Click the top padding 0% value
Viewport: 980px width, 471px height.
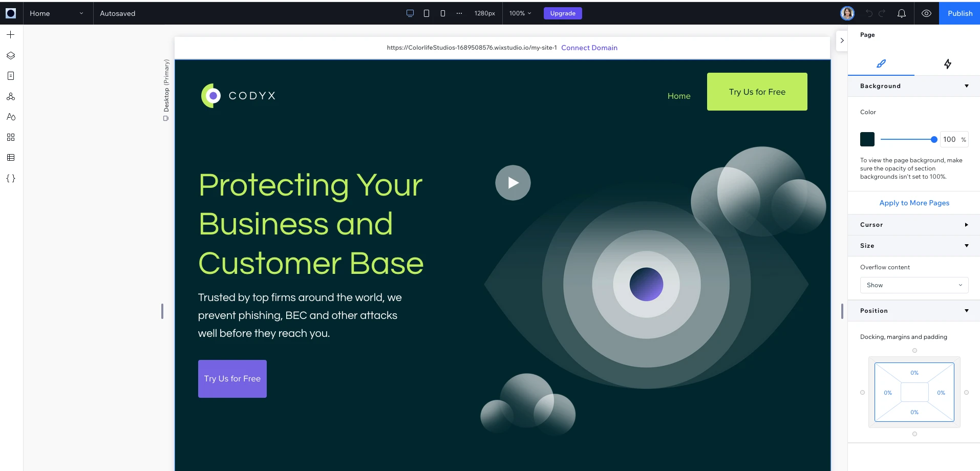(914, 373)
